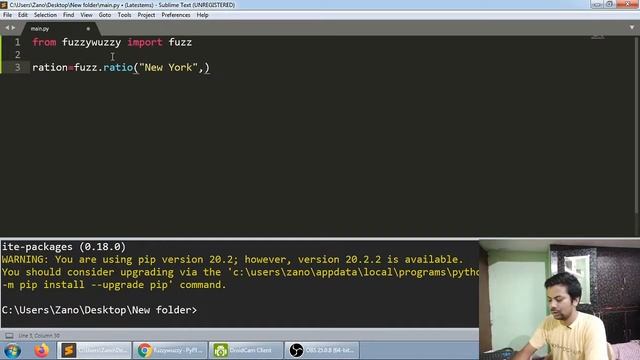Click line number 3 in gutter

click(x=17, y=67)
